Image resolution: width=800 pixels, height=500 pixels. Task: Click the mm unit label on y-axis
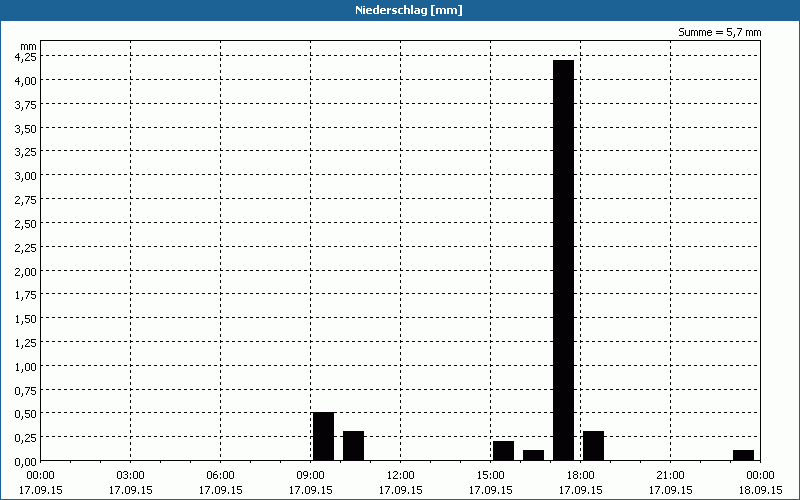[x=29, y=46]
